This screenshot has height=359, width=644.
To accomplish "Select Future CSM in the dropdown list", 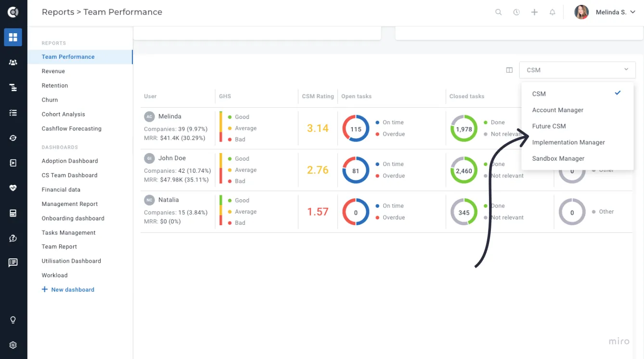I will point(577,126).
